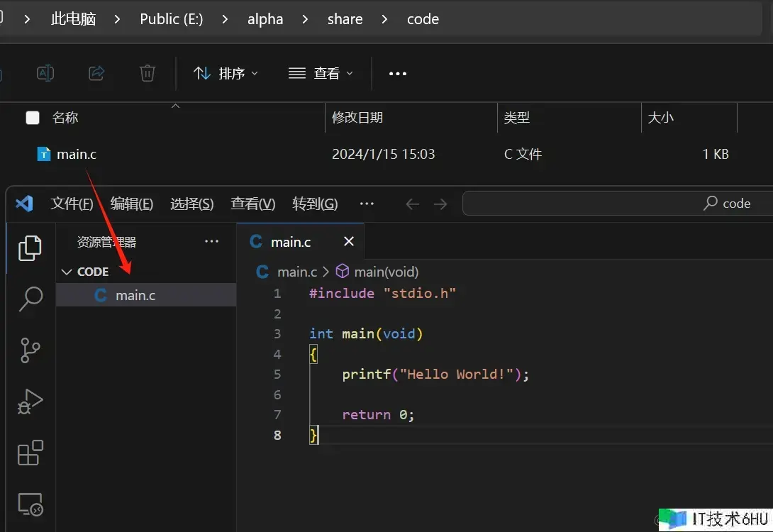
Task: Click the #include "stdio.h" code line
Action: 382,294
